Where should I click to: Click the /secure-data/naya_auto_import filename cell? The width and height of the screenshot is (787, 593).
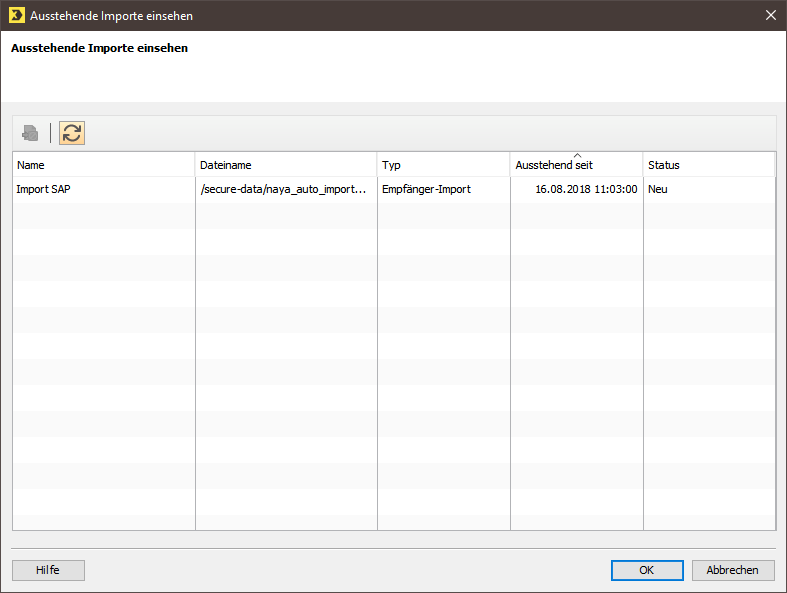coord(286,189)
